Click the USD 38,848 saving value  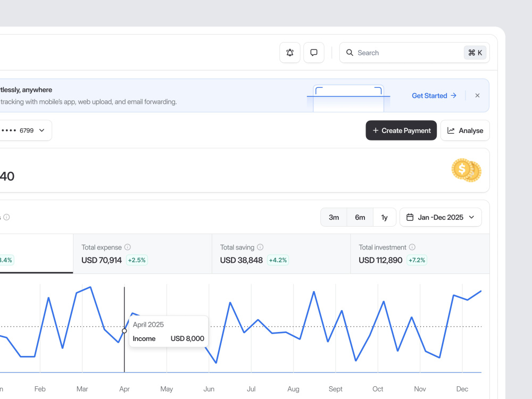[x=241, y=260]
